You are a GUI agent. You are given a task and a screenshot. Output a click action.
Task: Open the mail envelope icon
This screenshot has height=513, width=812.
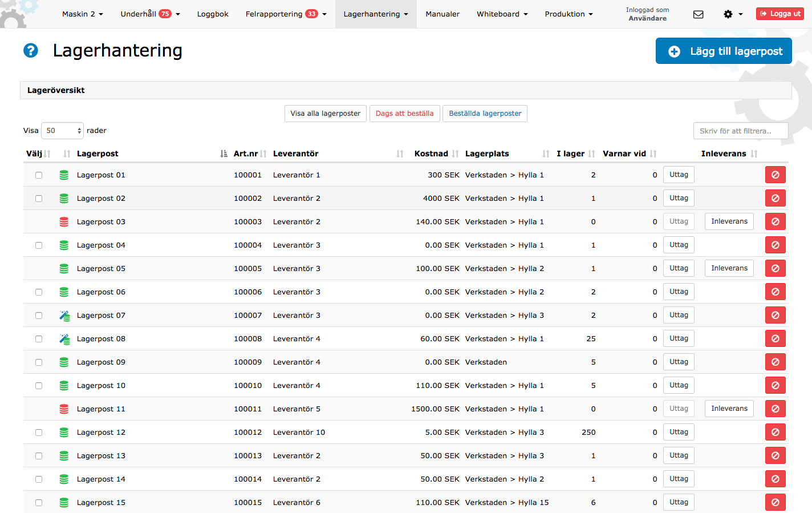tap(698, 14)
